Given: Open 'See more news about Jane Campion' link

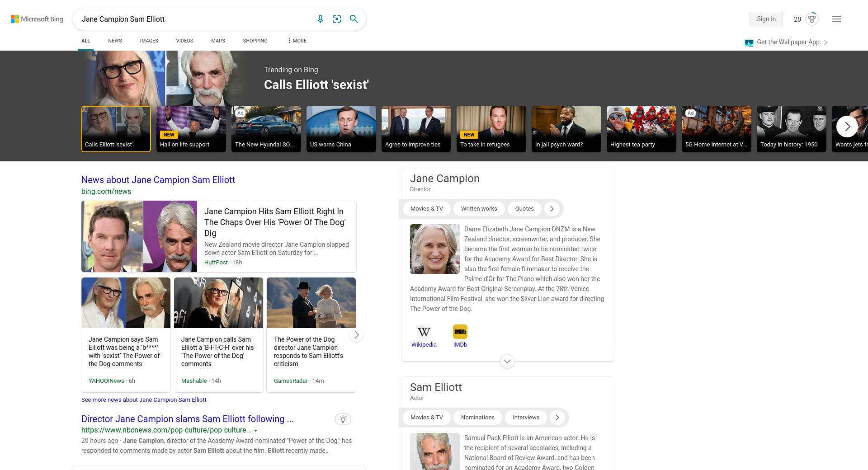Looking at the screenshot, I should (x=144, y=400).
